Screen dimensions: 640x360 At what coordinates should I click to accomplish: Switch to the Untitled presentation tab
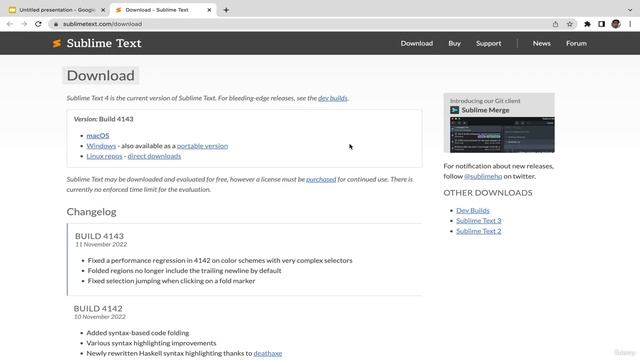tap(57, 10)
